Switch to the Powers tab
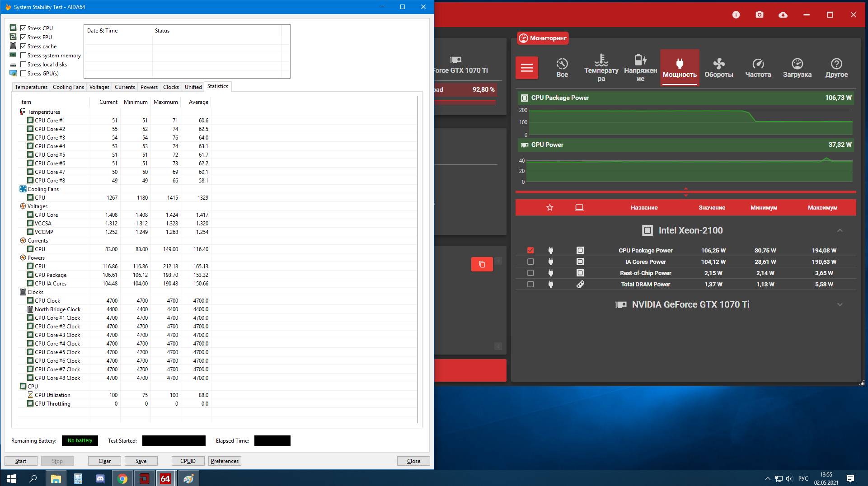The height and width of the screenshot is (486, 868). click(x=149, y=87)
